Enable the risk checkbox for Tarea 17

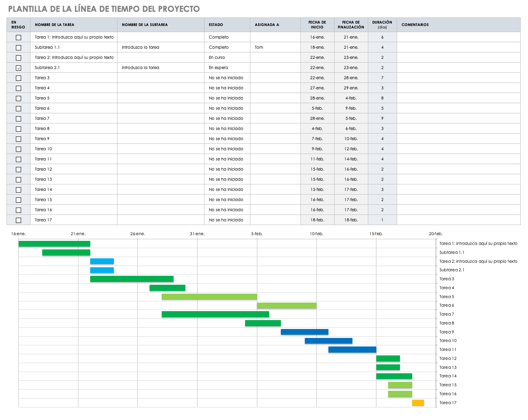pyautogui.click(x=18, y=220)
